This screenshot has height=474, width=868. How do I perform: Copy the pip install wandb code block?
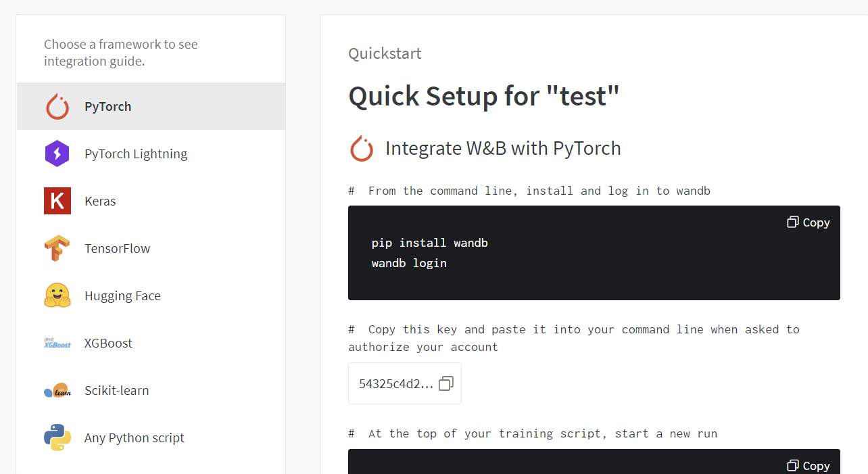pos(809,222)
